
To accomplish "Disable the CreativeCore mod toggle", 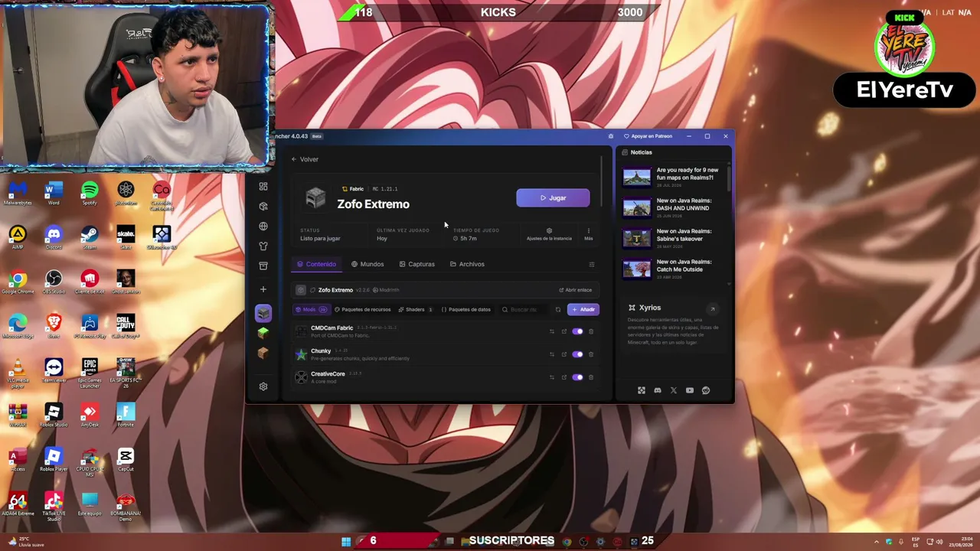I will 577,377.
